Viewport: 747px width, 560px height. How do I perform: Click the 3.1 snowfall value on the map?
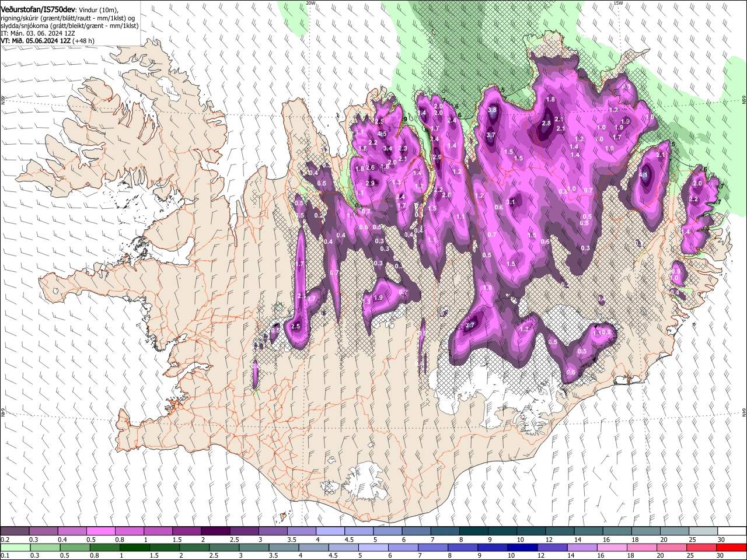point(511,202)
